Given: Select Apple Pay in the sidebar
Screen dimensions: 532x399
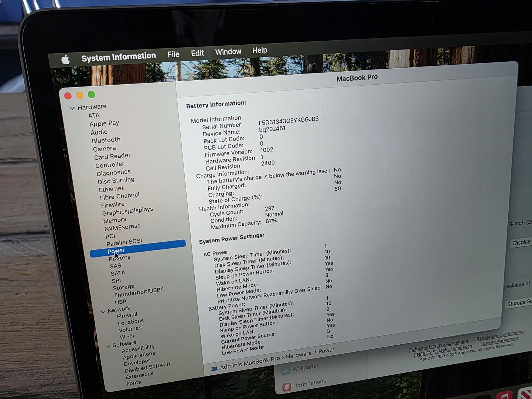Looking at the screenshot, I should pyautogui.click(x=104, y=123).
